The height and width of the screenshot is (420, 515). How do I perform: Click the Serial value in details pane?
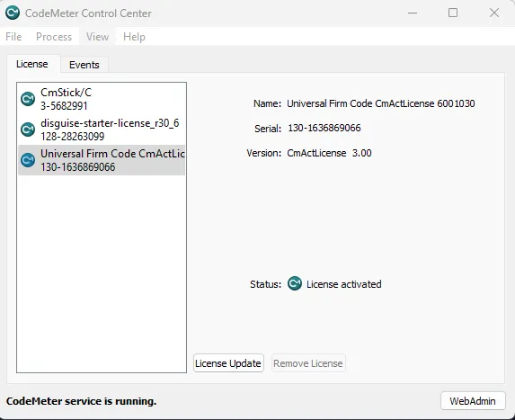click(x=324, y=128)
